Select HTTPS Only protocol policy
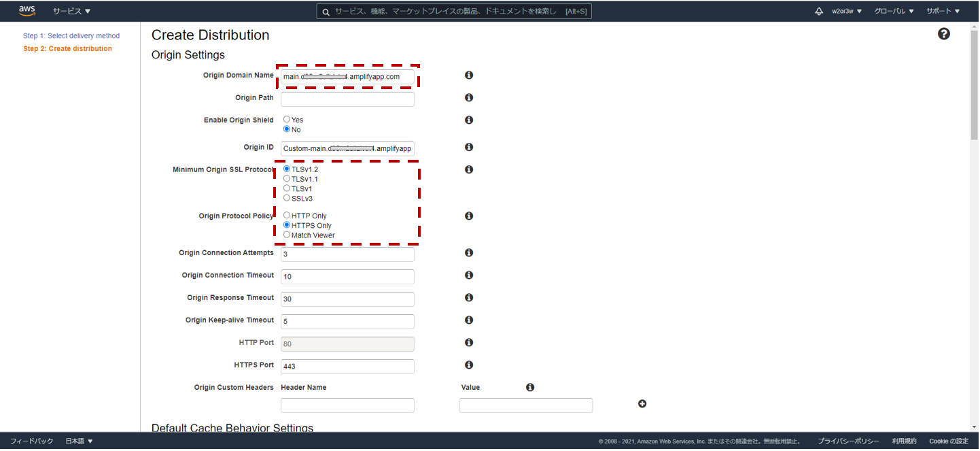This screenshot has height=451, width=980. click(x=287, y=225)
